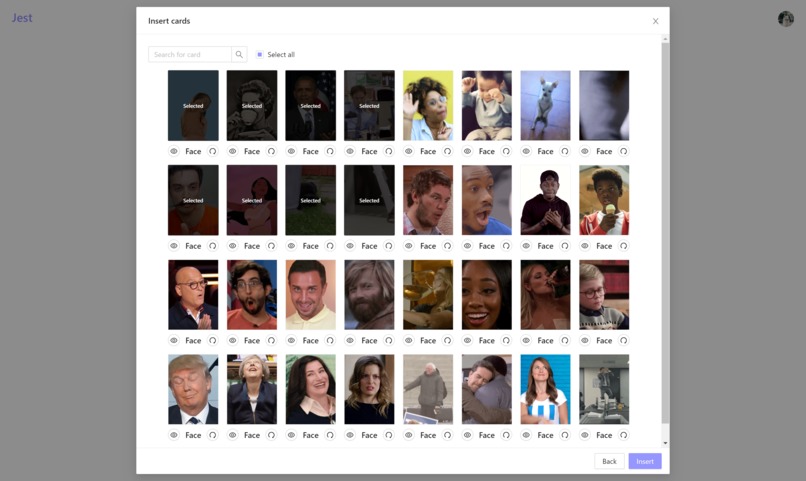
Task: Click circular arrow under plaid shirt man card
Action: tap(447, 246)
